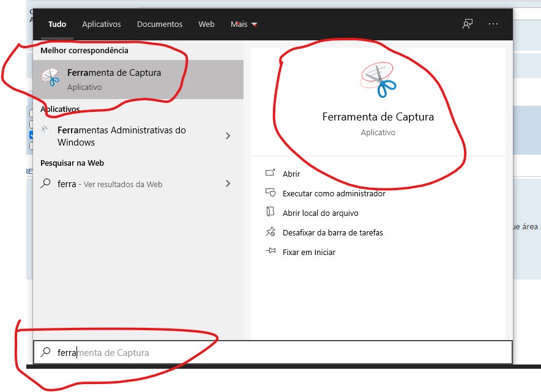Open the Ferramenta de Captura best match result
Image resolution: width=541 pixels, height=392 pixels.
click(138, 80)
